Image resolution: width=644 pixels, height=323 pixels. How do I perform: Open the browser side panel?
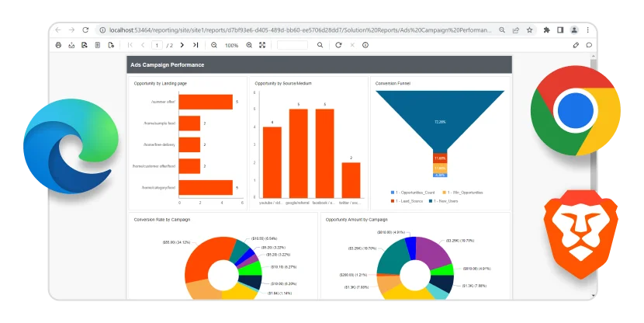click(x=560, y=30)
